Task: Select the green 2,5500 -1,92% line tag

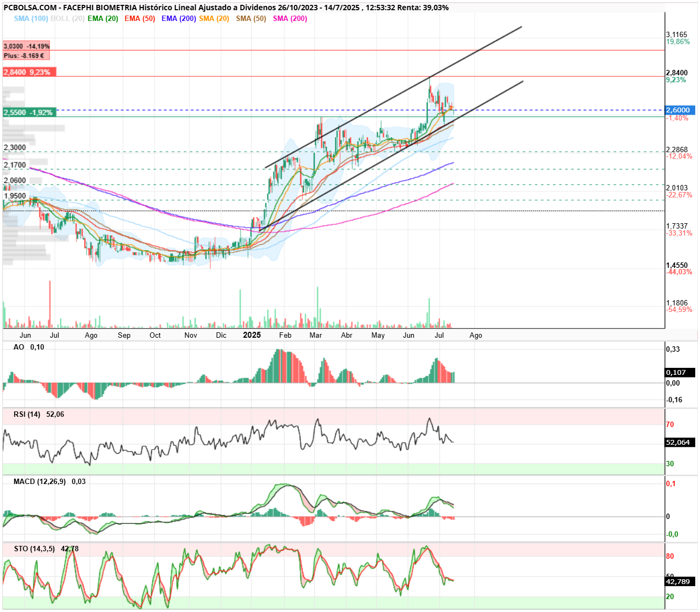Action: [29, 112]
